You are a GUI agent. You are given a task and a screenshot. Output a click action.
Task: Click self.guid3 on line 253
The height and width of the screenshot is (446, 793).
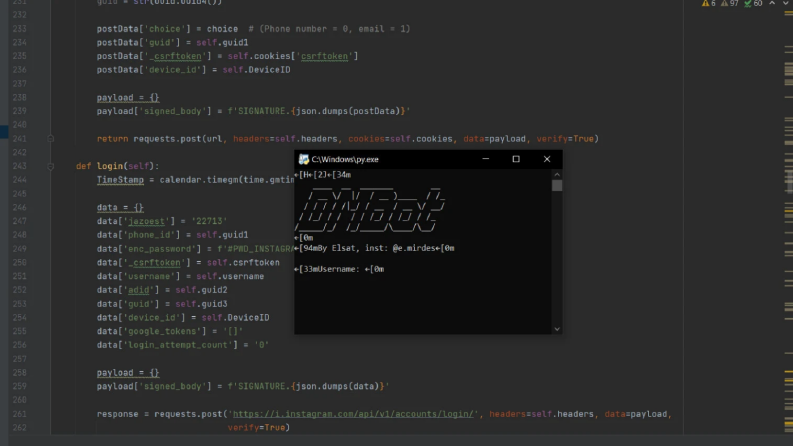coord(201,304)
